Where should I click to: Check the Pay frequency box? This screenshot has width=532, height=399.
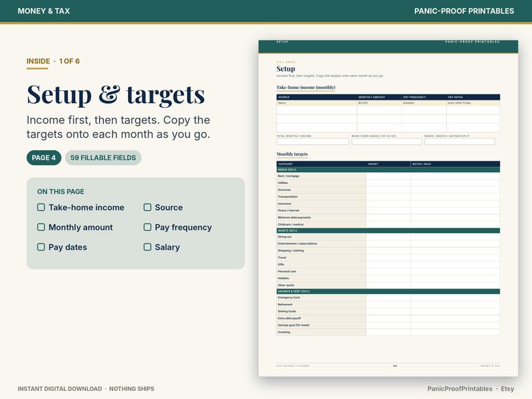147,227
